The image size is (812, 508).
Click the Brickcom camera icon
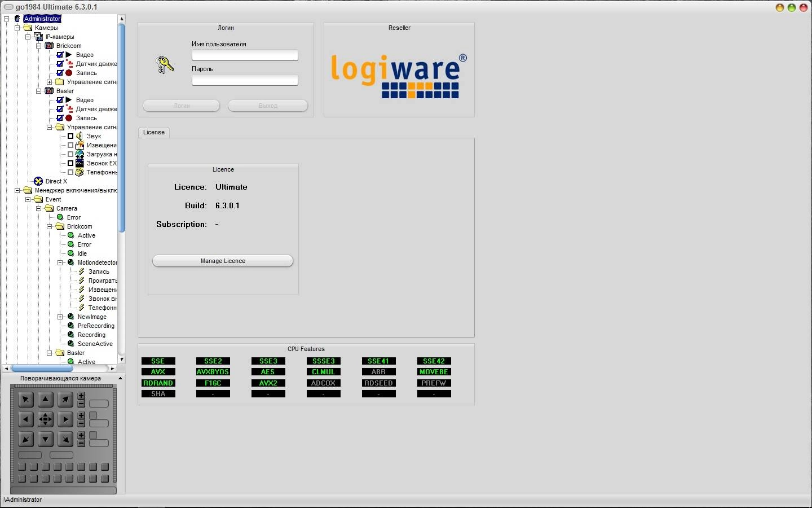[x=49, y=46]
